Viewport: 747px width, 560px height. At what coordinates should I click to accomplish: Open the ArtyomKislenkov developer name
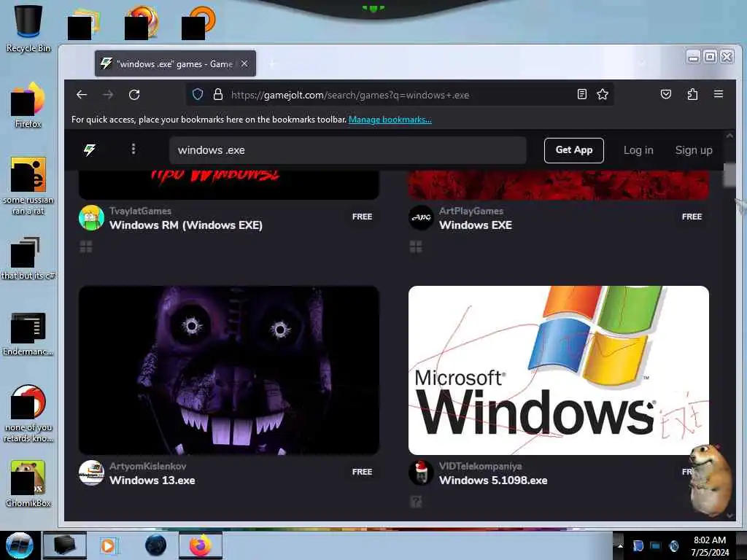[147, 466]
